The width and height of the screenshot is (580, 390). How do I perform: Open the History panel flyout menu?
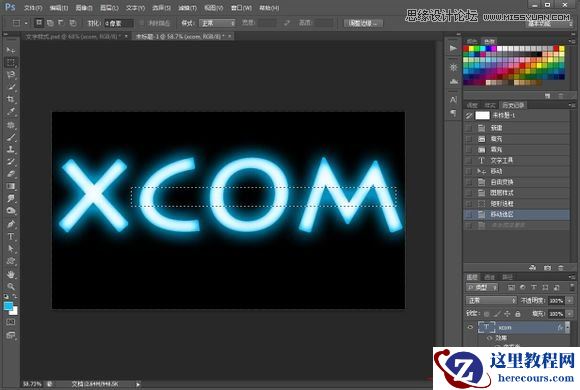[571, 105]
